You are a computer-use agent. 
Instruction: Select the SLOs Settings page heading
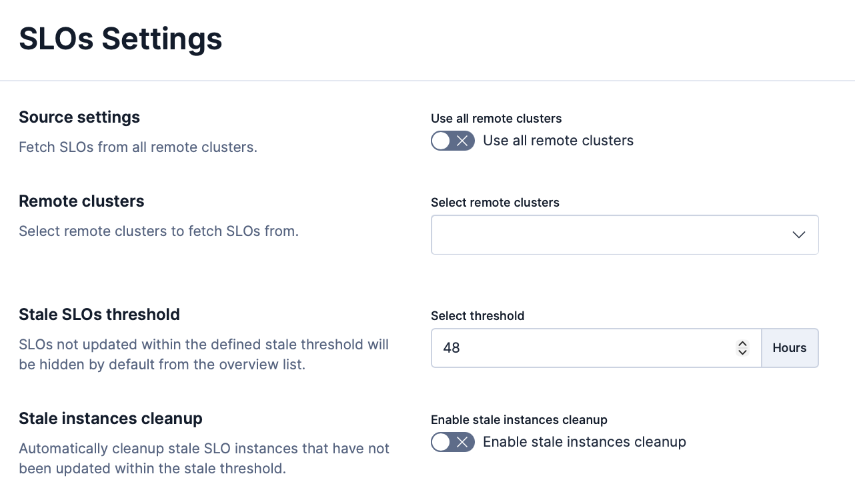[x=120, y=40]
